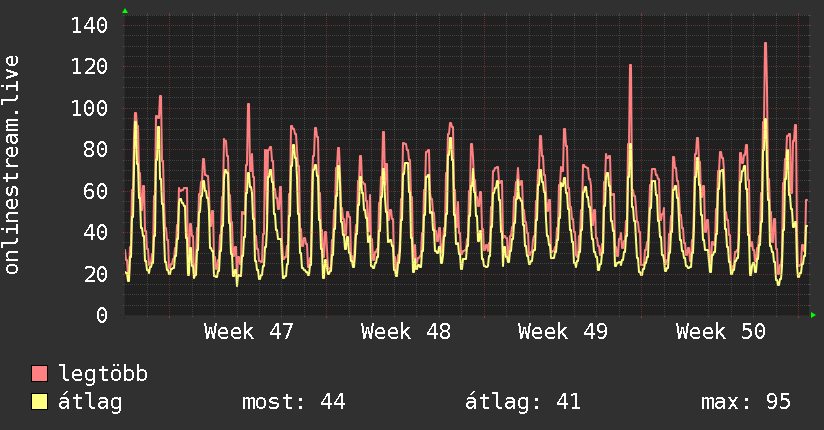Click the pink spike reaching 120 in Week 49

coord(630,66)
